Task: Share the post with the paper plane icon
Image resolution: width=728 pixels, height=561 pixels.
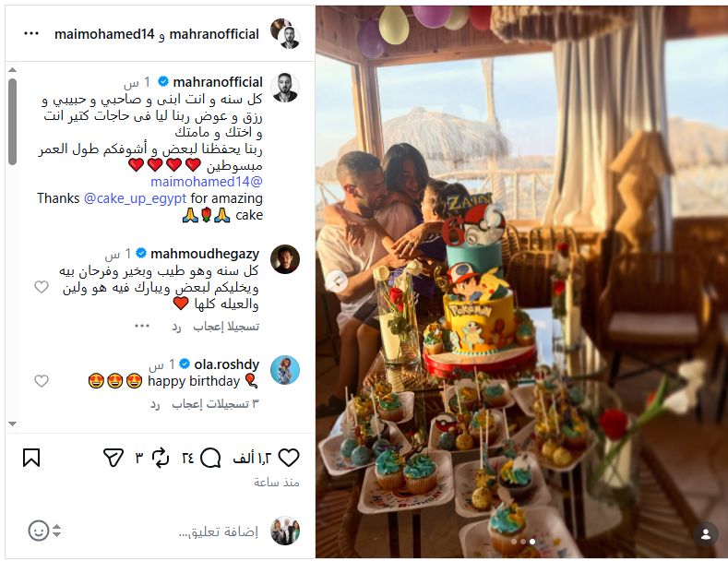Action: [113, 458]
